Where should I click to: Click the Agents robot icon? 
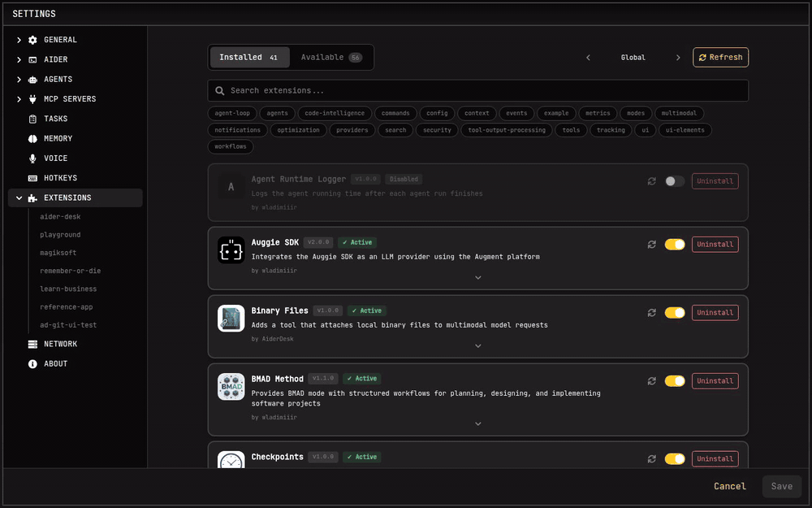(x=32, y=80)
